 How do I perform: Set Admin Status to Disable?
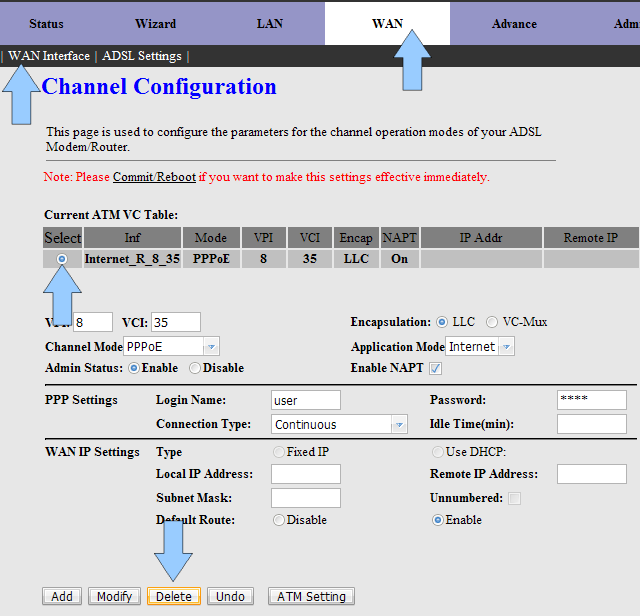(195, 368)
